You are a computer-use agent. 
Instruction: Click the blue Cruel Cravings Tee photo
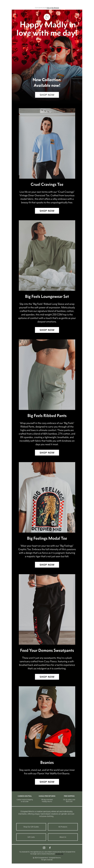coord(47,143)
